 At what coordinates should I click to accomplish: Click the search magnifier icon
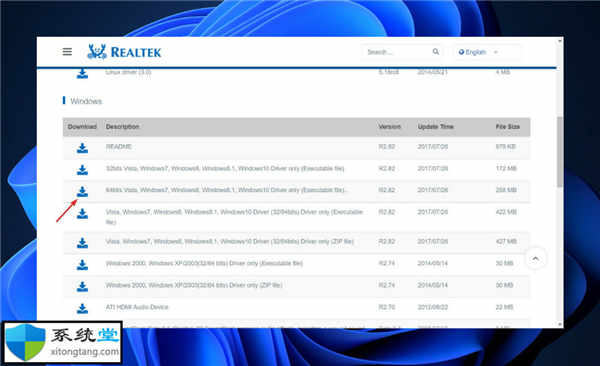(x=436, y=52)
